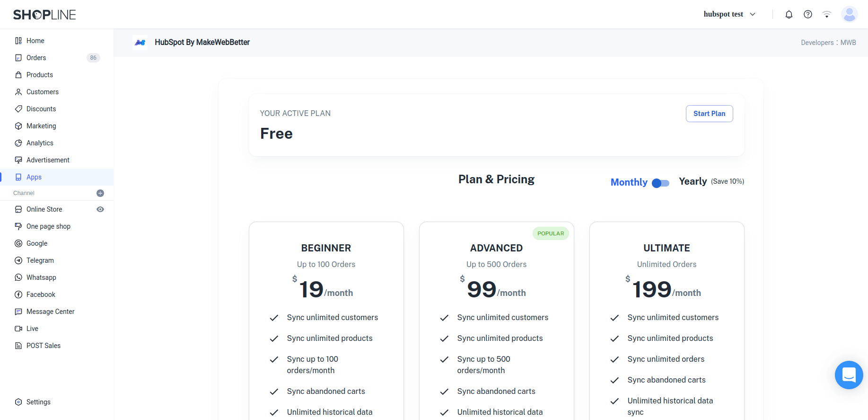Click 'Sync up to 500 orders/month' text
The width and height of the screenshot is (868, 420).
pyautogui.click(x=483, y=365)
